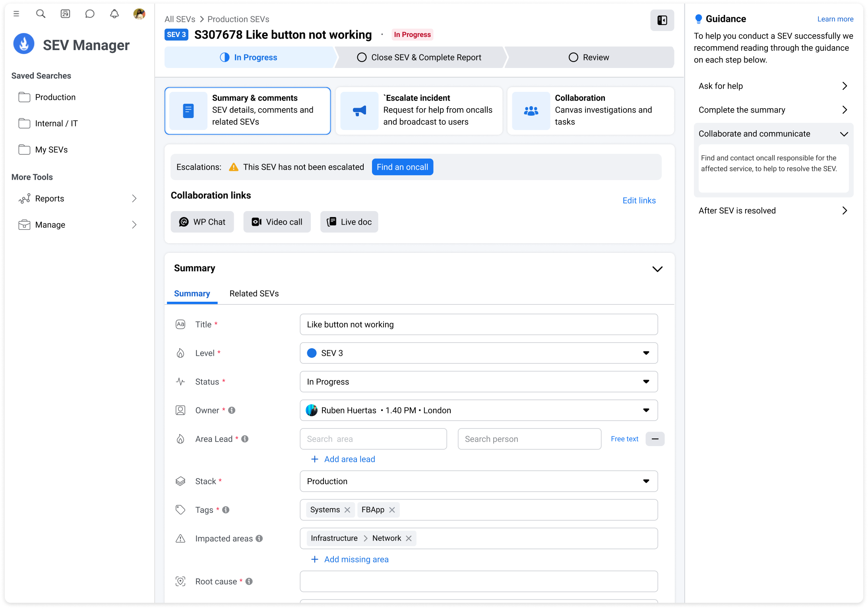The image size is (868, 609).
Task: Open the calendar icon showing 29
Action: pos(65,14)
